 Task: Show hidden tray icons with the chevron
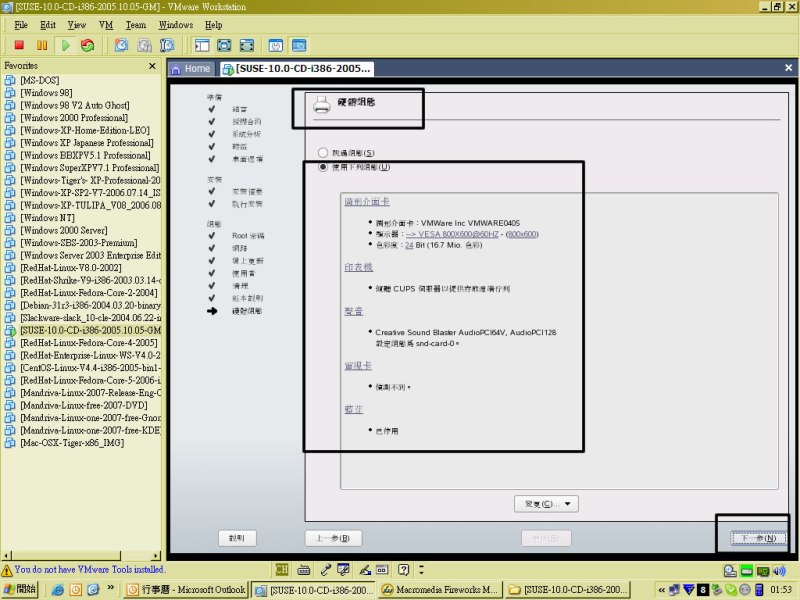pos(662,590)
